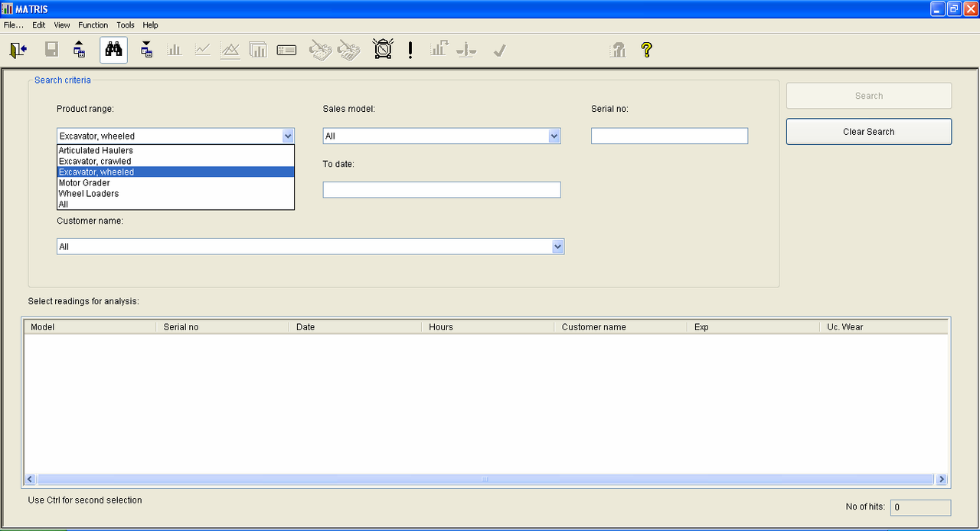Expand the Sales model dropdown
The image size is (980, 531).
[554, 136]
